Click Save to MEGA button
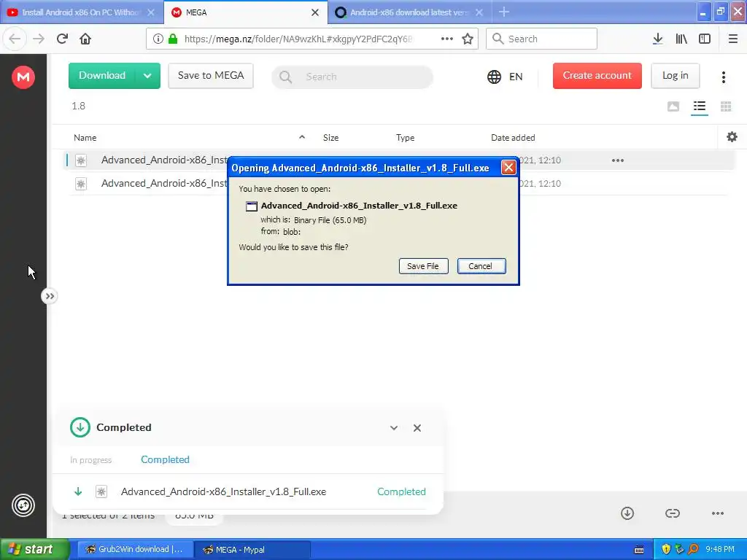 coord(211,76)
